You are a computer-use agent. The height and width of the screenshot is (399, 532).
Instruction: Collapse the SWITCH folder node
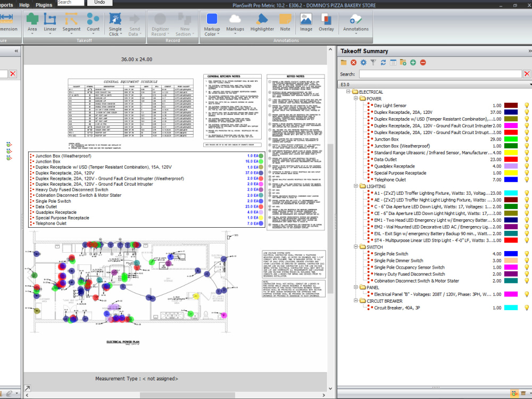(x=356, y=247)
